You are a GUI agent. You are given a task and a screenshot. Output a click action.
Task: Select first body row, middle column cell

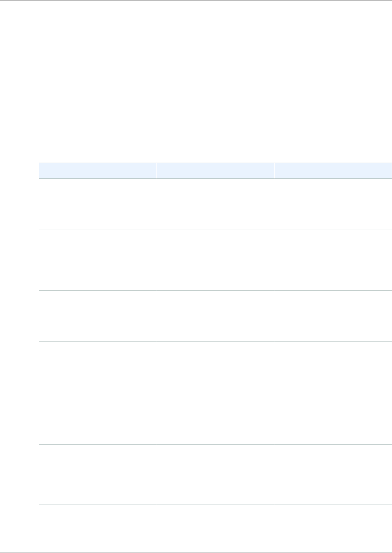pyautogui.click(x=215, y=205)
